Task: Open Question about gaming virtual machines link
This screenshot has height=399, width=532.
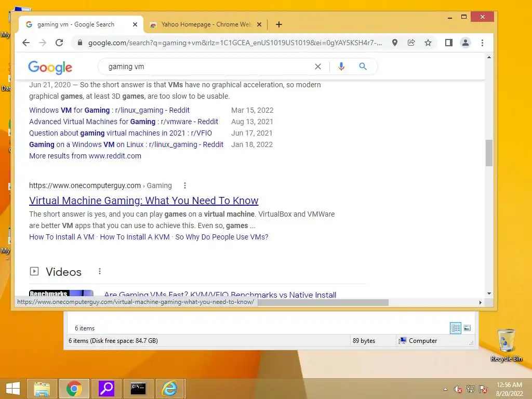Action: tap(121, 133)
